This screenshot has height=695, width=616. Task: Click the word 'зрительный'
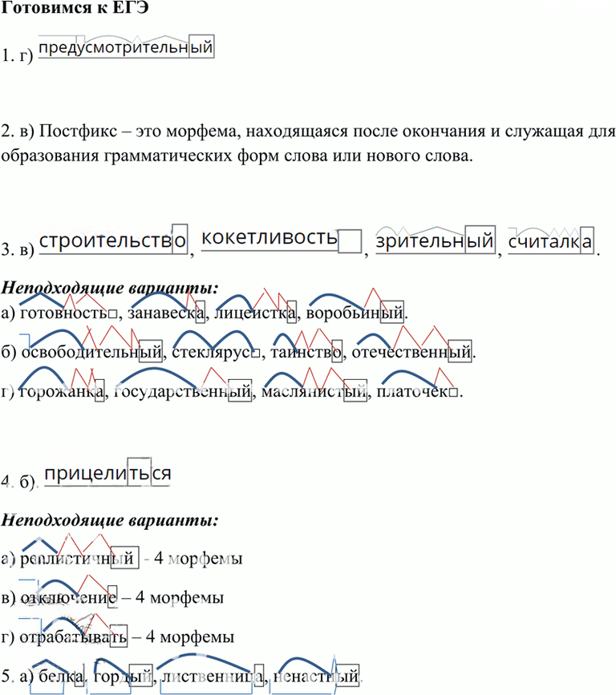(x=435, y=240)
